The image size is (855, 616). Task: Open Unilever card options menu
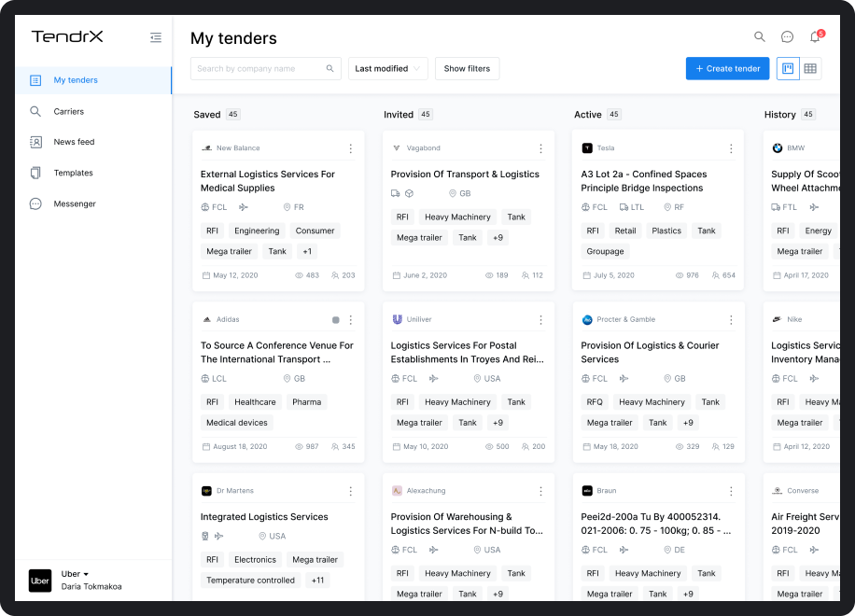(x=541, y=320)
